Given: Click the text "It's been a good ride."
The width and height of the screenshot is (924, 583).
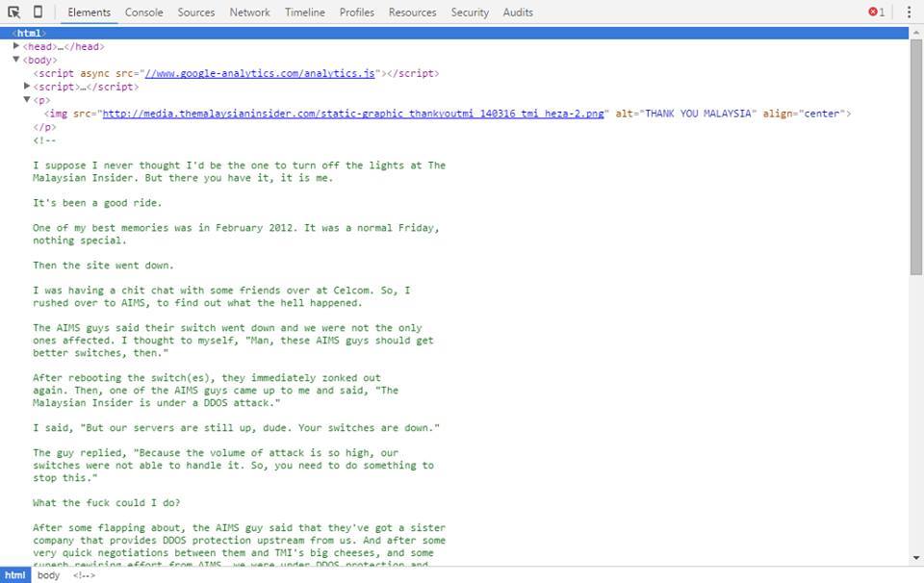Looking at the screenshot, I should (97, 203).
